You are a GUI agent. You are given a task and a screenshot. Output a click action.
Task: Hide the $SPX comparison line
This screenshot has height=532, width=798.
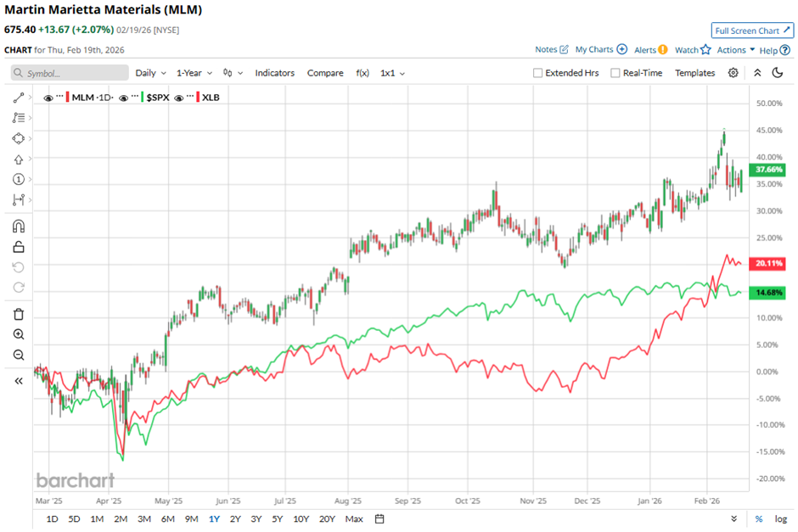(x=124, y=98)
